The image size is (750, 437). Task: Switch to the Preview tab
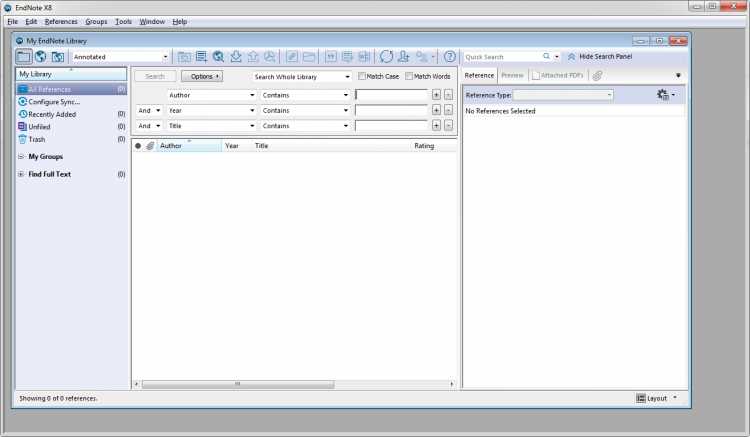[512, 76]
